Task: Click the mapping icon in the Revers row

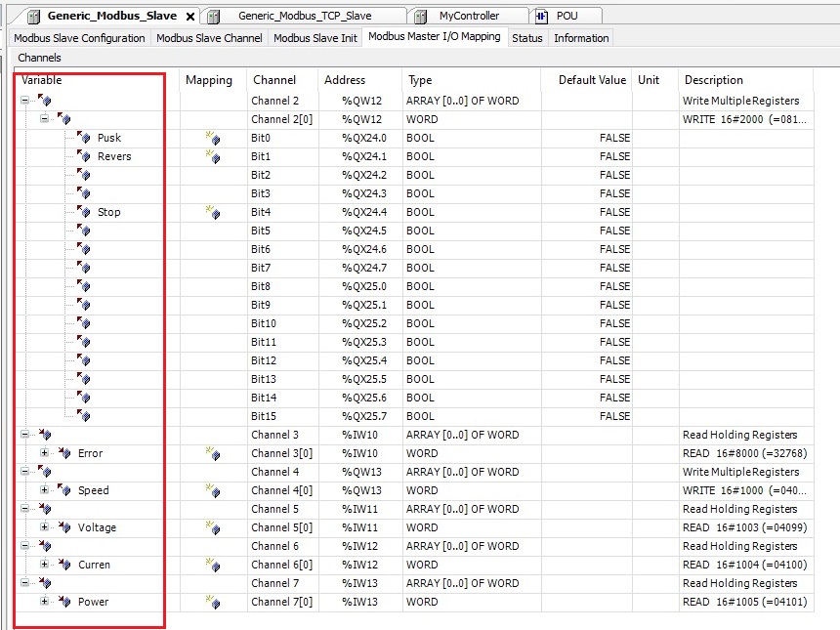Action: 212,156
